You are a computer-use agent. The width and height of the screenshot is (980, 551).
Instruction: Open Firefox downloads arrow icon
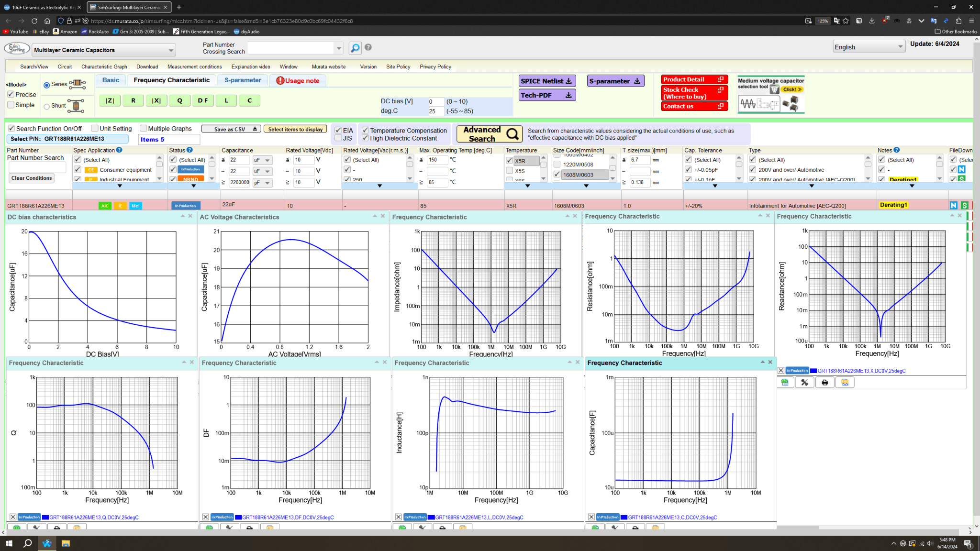[872, 21]
